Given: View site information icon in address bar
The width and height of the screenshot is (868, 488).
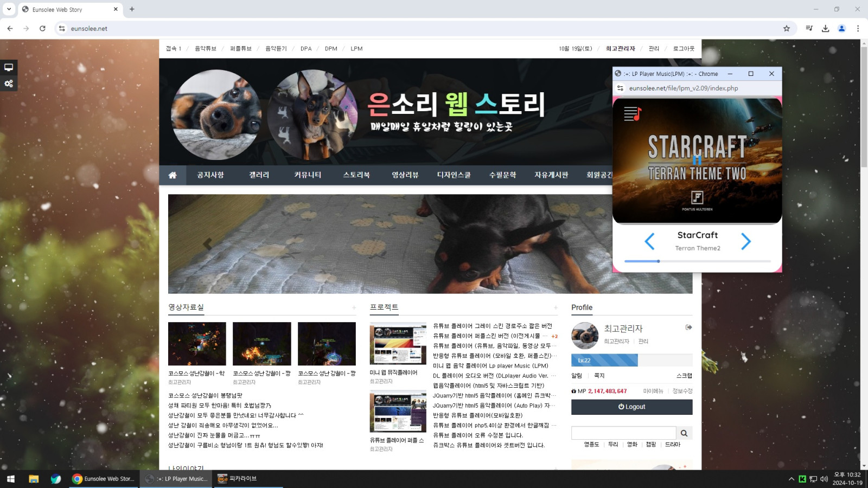Looking at the screenshot, I should (62, 28).
